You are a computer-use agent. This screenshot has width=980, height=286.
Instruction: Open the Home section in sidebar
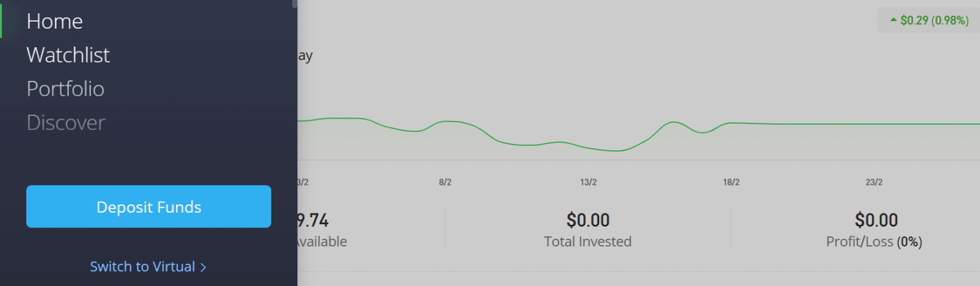click(55, 22)
